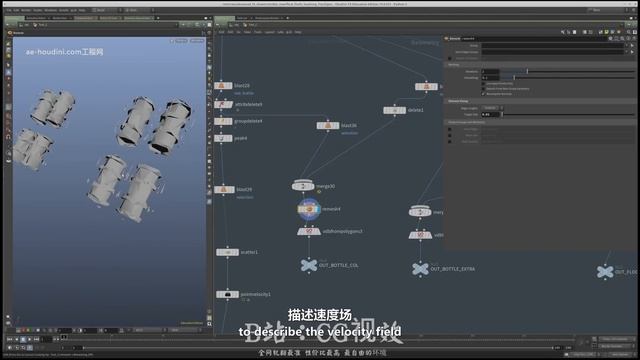Open the network editor Layout menu

pyautogui.click(x=269, y=32)
